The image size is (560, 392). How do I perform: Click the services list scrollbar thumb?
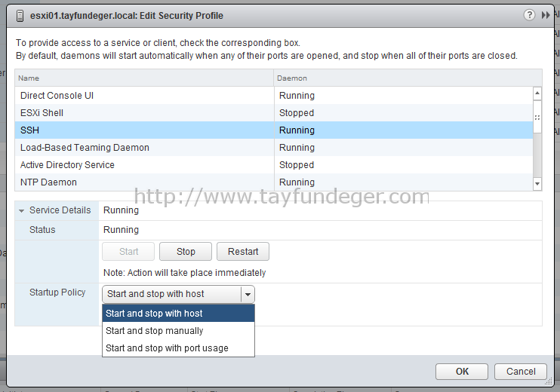[x=537, y=117]
